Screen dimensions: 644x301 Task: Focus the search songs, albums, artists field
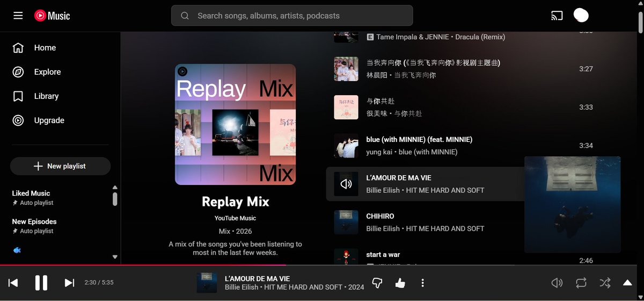click(x=292, y=16)
